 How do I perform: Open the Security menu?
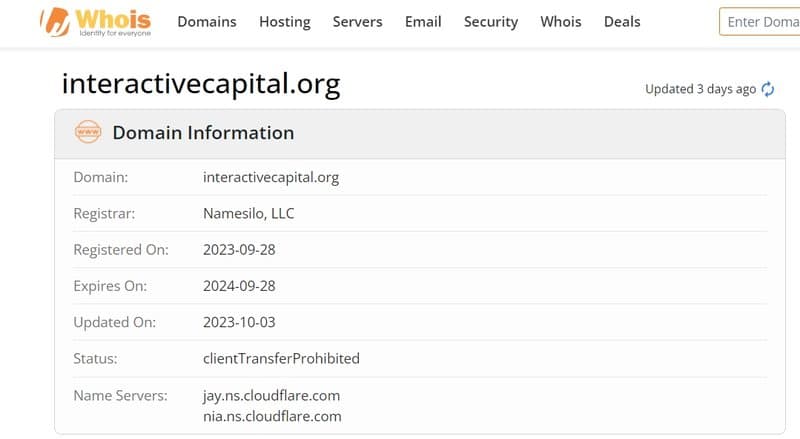point(491,22)
